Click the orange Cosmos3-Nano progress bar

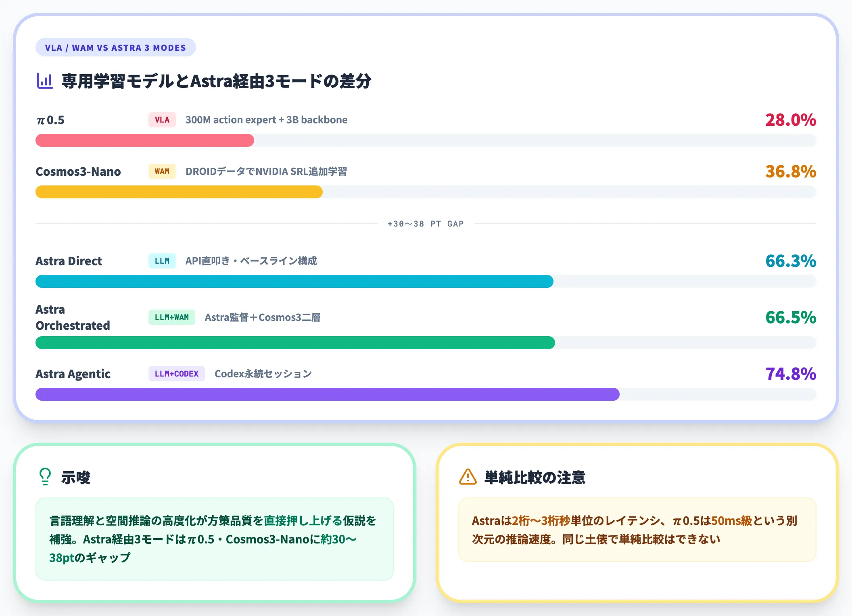[179, 192]
